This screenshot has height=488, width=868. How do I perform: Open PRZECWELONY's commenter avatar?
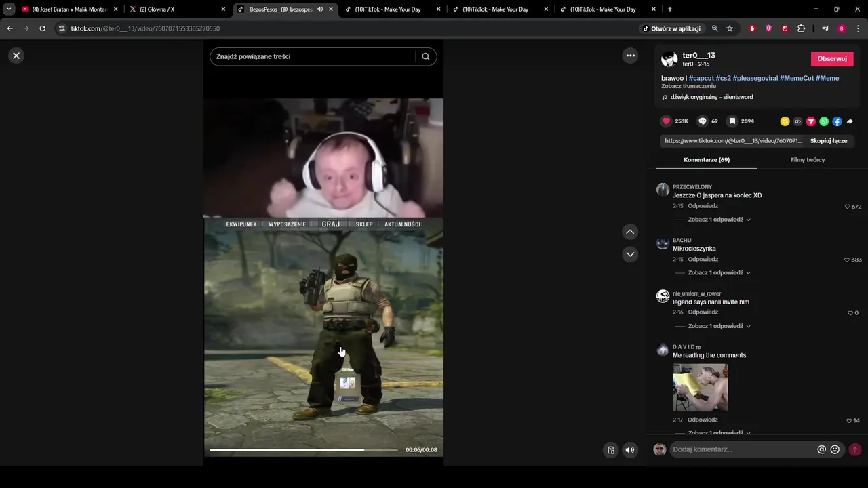pyautogui.click(x=663, y=190)
